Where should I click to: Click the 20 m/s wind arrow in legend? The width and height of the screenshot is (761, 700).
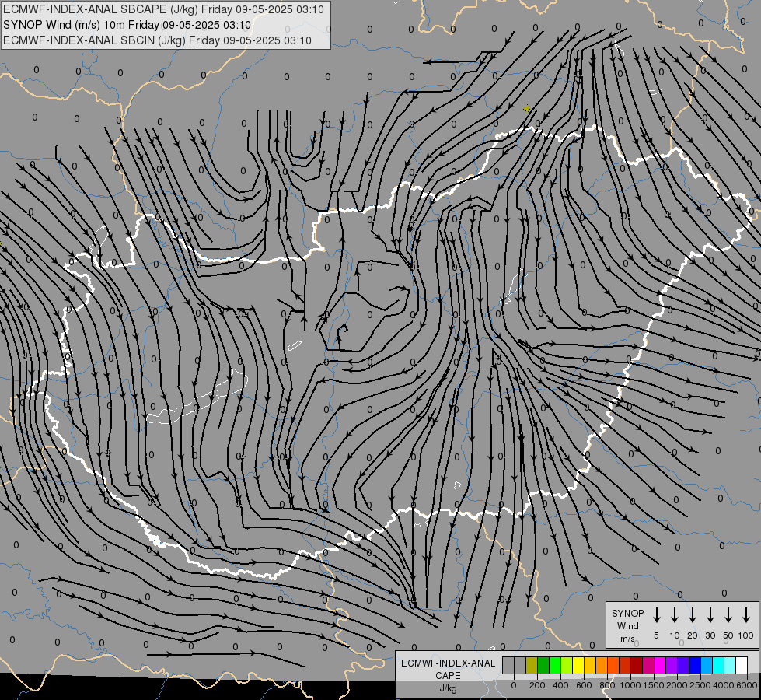(x=693, y=615)
